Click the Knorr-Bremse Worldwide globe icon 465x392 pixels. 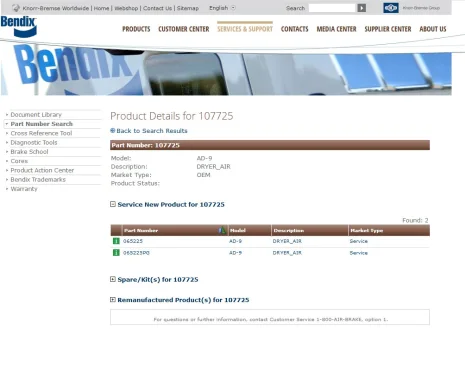16,8
